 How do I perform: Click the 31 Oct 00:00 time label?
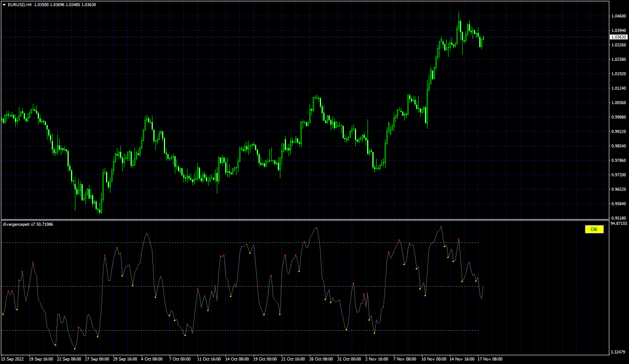coord(349,359)
